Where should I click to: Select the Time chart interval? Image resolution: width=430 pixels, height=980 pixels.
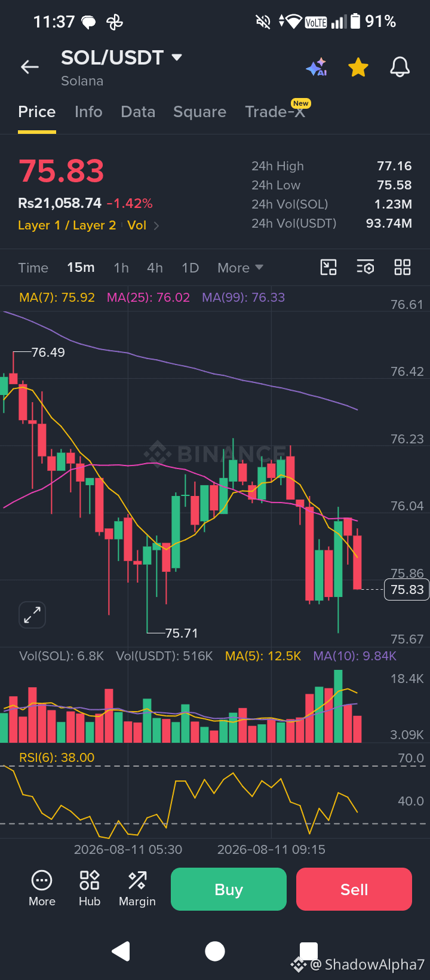point(33,268)
